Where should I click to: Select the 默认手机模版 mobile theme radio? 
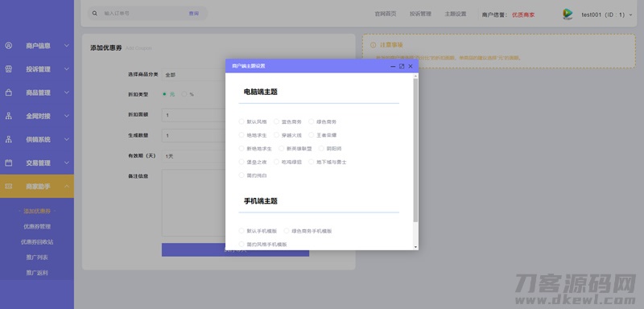(242, 231)
